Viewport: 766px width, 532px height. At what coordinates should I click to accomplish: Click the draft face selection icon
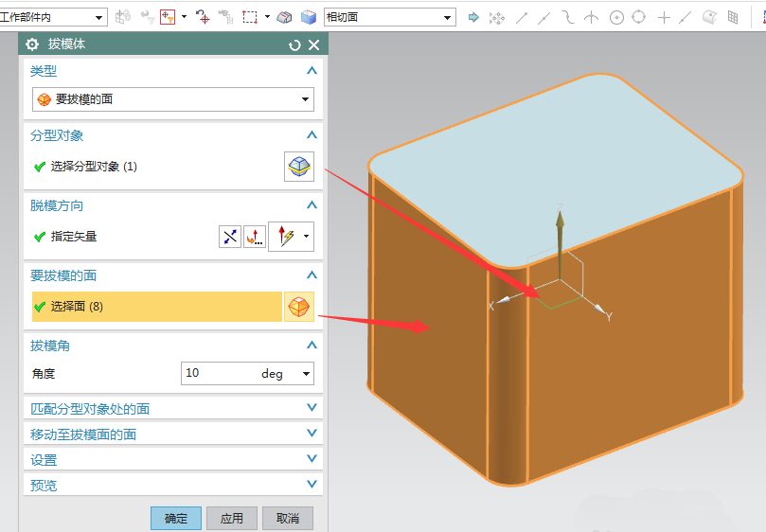[x=299, y=307]
